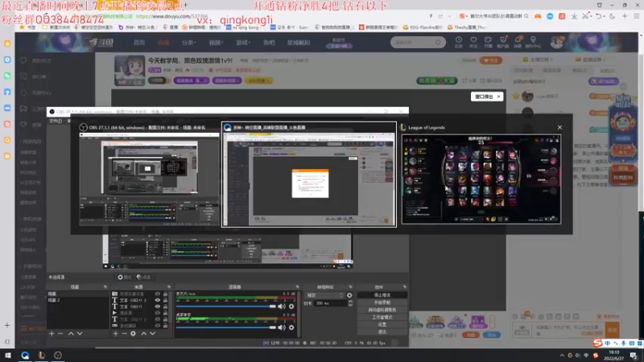This screenshot has height=362, width=644.
Task: Open the 游戏 dropdown in Douyu navigation
Action: (x=243, y=43)
